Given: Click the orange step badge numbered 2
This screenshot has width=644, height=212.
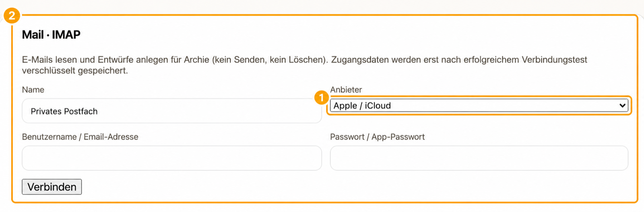Looking at the screenshot, I should tap(12, 16).
